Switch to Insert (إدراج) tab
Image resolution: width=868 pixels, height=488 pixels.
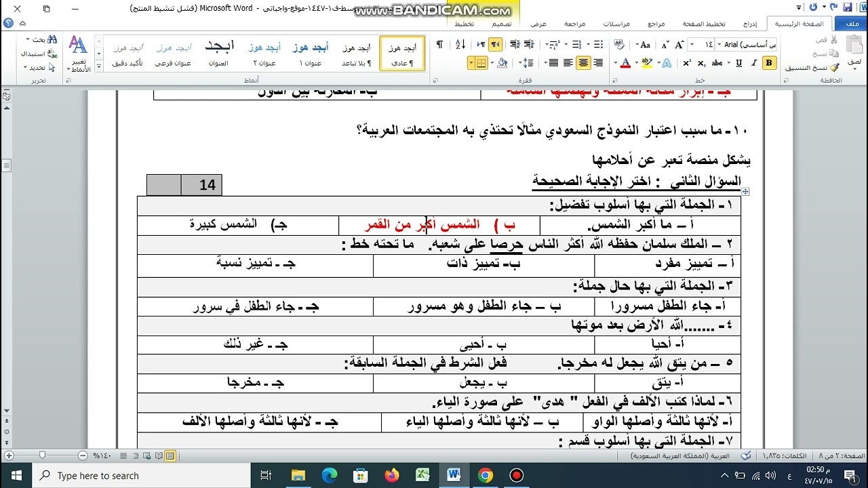click(x=750, y=24)
